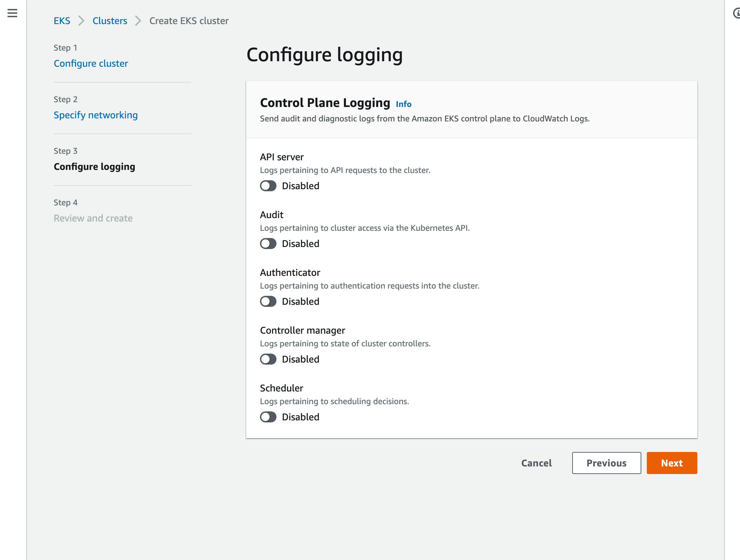Click the Create EKS cluster breadcrumb
The width and height of the screenshot is (740, 560).
click(x=188, y=21)
